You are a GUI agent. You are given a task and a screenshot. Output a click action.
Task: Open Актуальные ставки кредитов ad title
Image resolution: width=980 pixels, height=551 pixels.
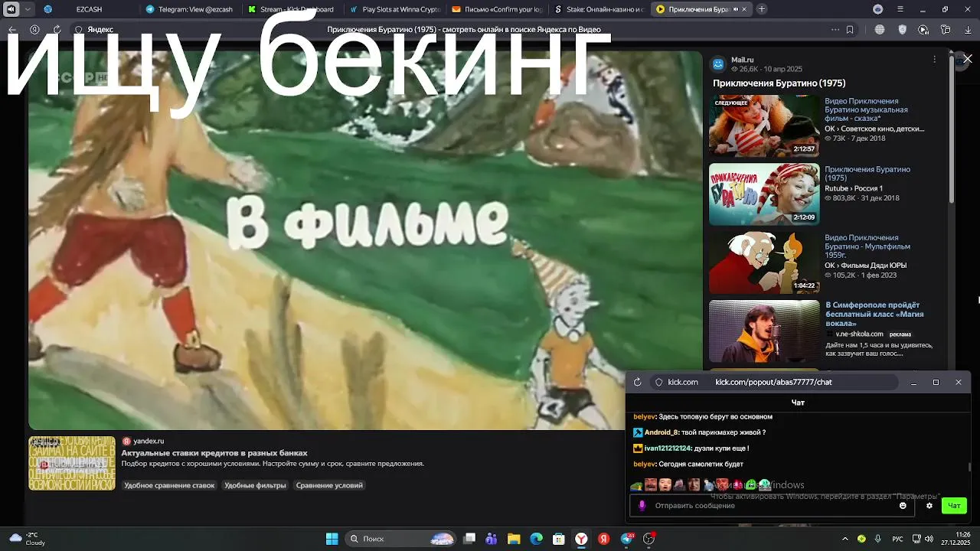pyautogui.click(x=214, y=453)
